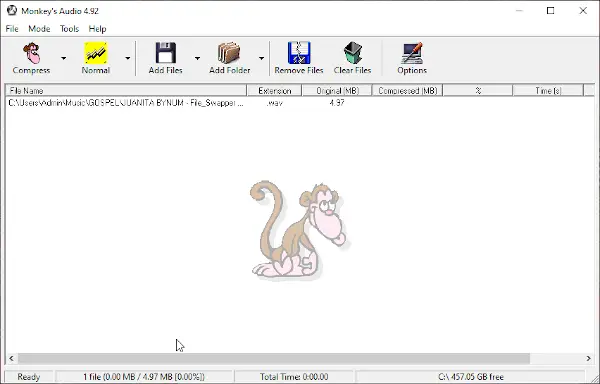Sort by the Extension column header
This screenshot has height=384, width=600.
click(x=274, y=91)
